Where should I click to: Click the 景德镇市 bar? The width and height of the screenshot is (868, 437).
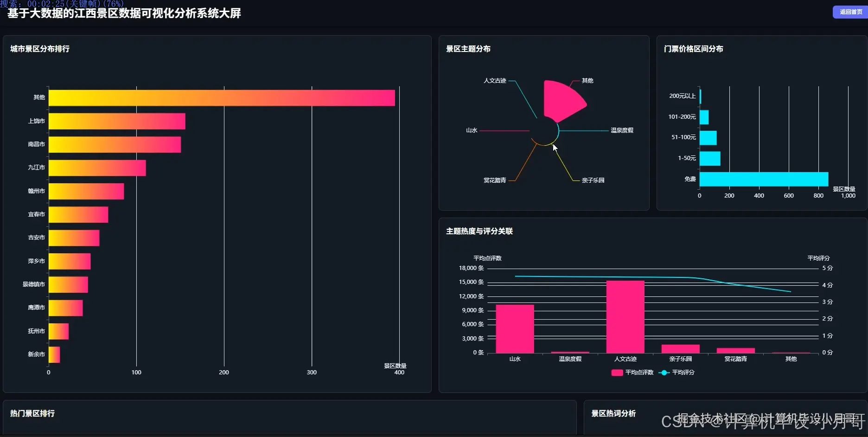tap(68, 284)
